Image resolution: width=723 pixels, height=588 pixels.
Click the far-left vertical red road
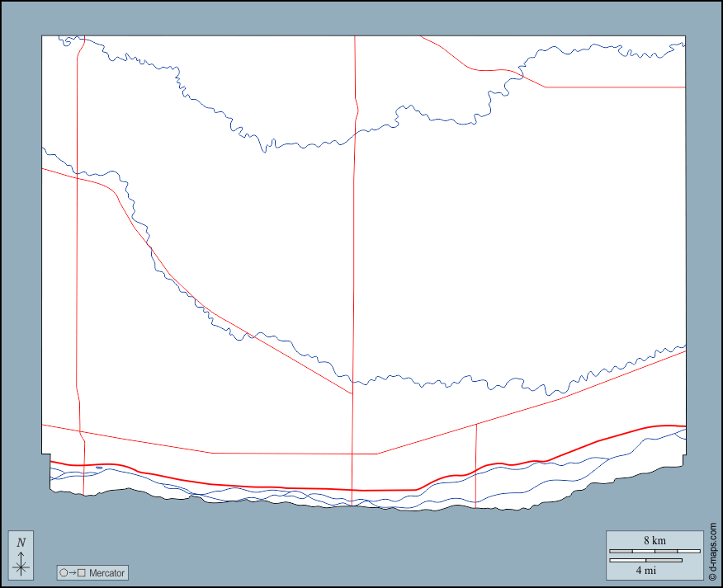[76, 247]
